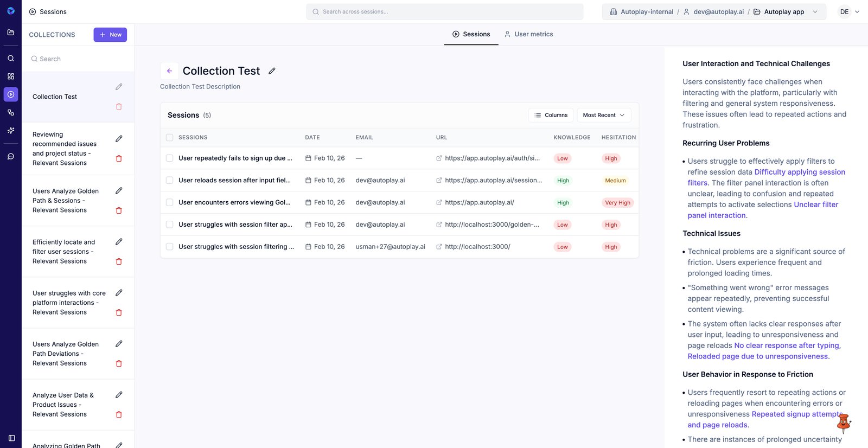The width and height of the screenshot is (868, 448).
Task: Select all sessions with header checkbox
Action: point(170,138)
